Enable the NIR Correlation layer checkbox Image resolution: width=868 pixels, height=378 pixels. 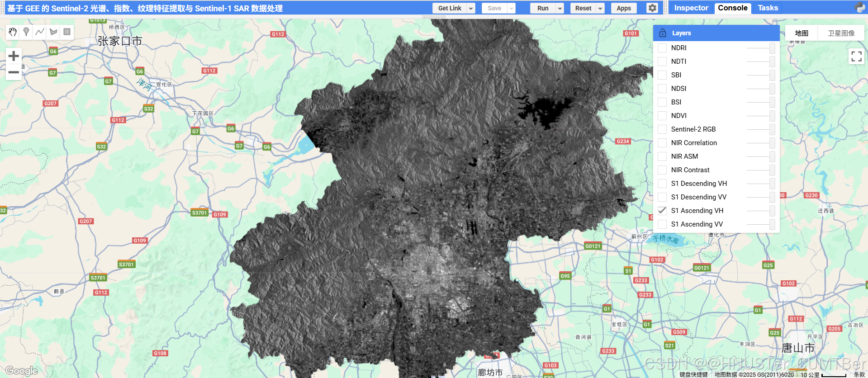tap(662, 143)
